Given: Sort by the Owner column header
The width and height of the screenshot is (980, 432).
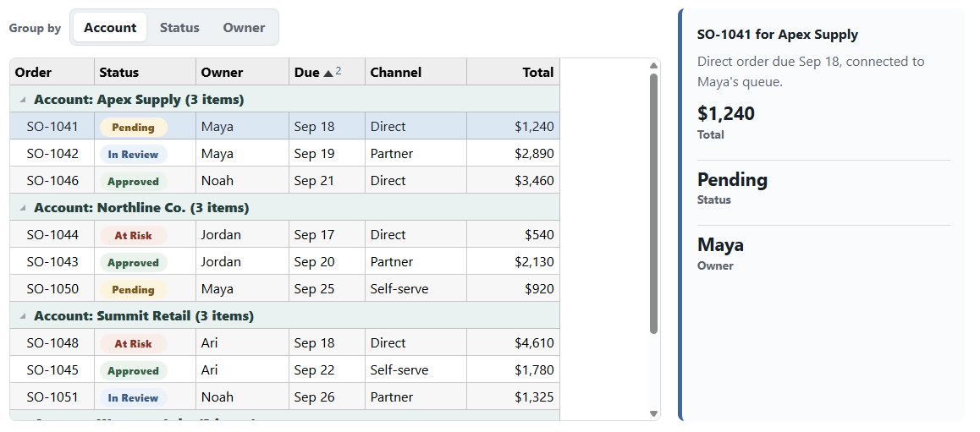Looking at the screenshot, I should click(x=243, y=72).
